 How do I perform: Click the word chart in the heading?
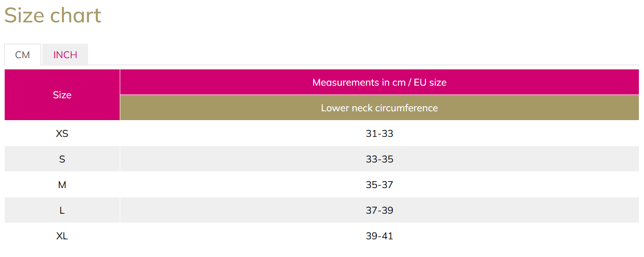coord(75,15)
